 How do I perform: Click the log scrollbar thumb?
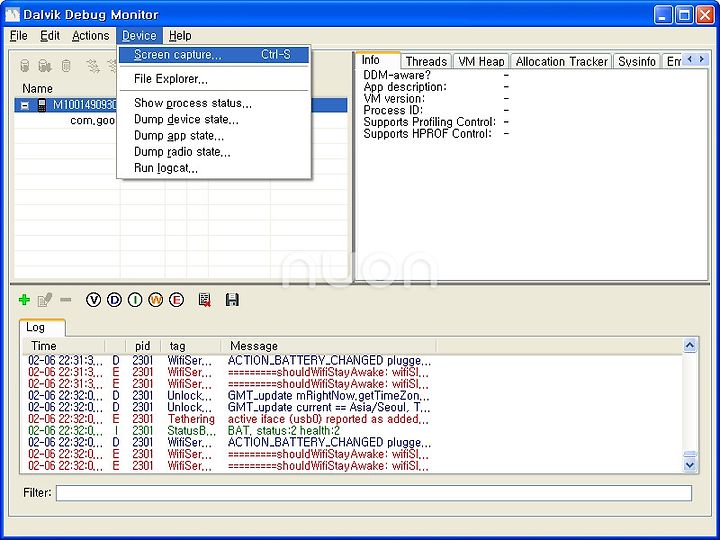pos(690,454)
